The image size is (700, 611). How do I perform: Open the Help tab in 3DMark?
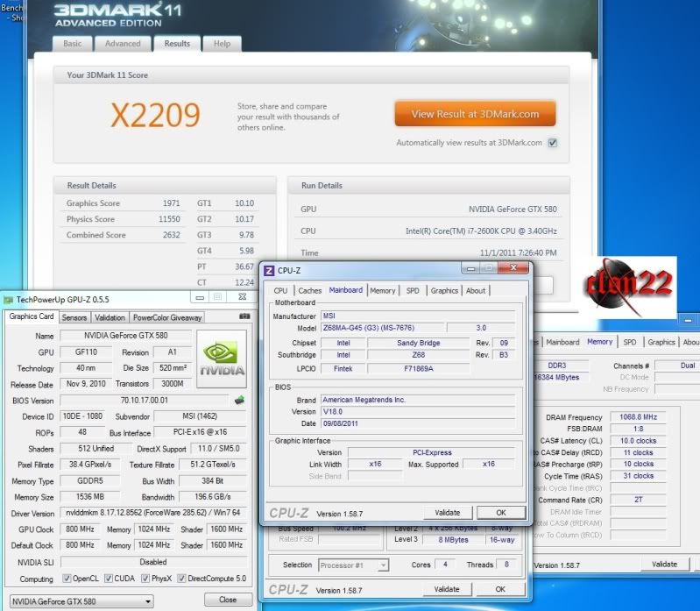pos(222,44)
